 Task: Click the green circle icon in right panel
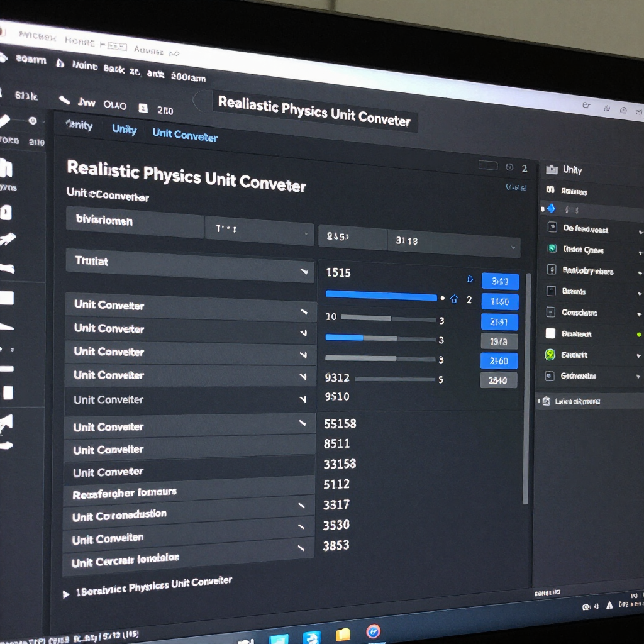(550, 355)
